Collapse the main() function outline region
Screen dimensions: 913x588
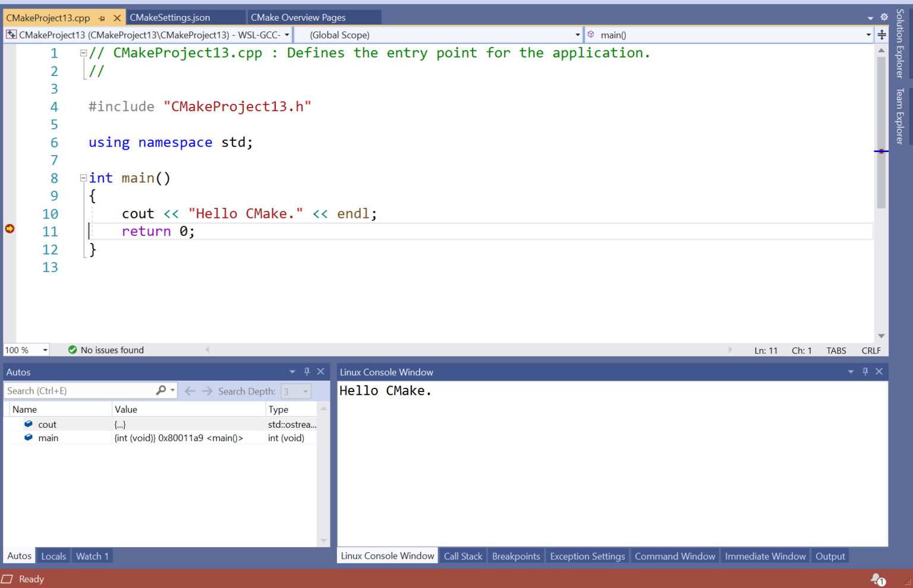[x=83, y=178]
